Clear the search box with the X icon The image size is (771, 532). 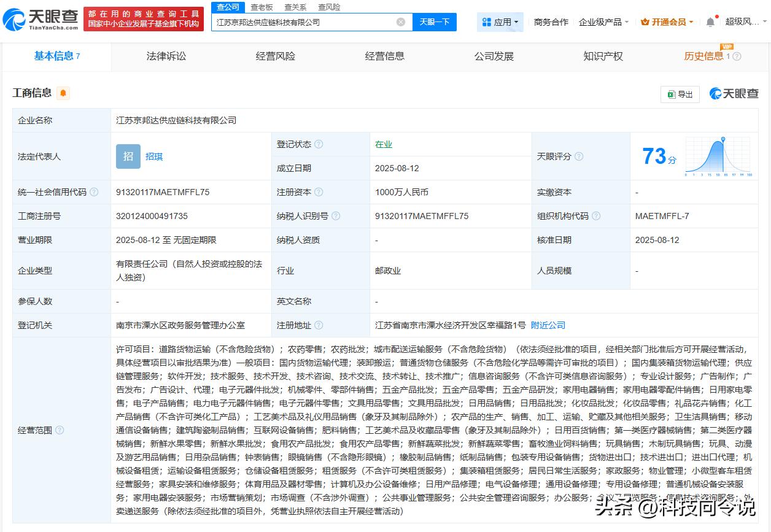tap(401, 22)
